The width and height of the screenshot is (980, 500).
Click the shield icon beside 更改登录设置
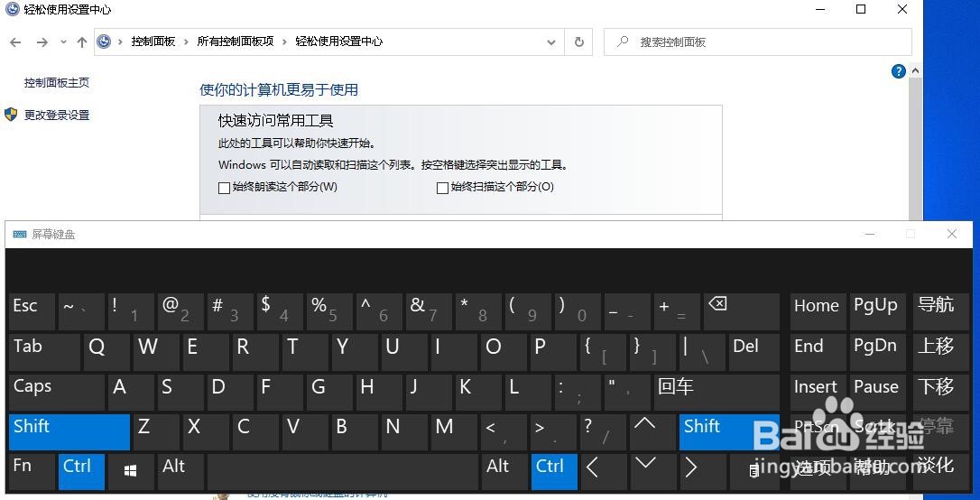(11, 115)
